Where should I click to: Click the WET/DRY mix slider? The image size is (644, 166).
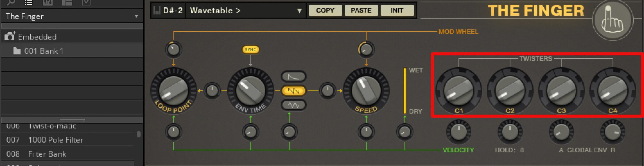pos(405,91)
